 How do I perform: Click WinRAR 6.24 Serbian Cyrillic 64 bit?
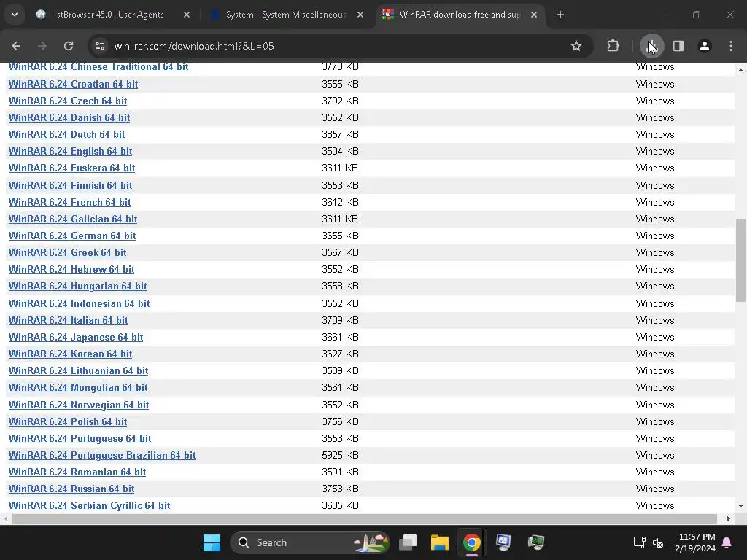coord(89,506)
